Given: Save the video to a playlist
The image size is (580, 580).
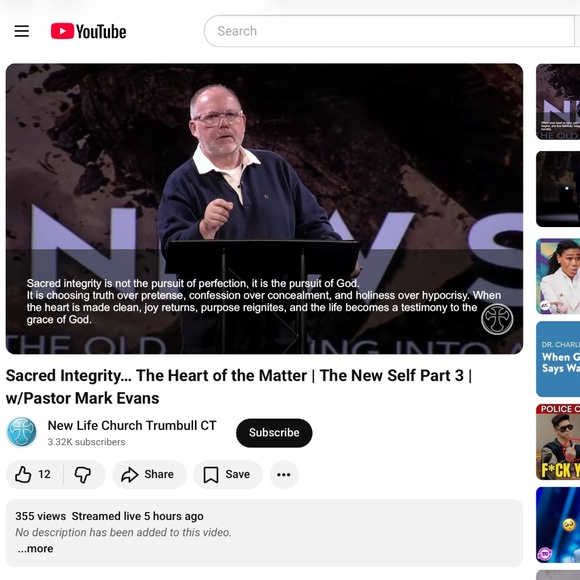Looking at the screenshot, I should (228, 474).
